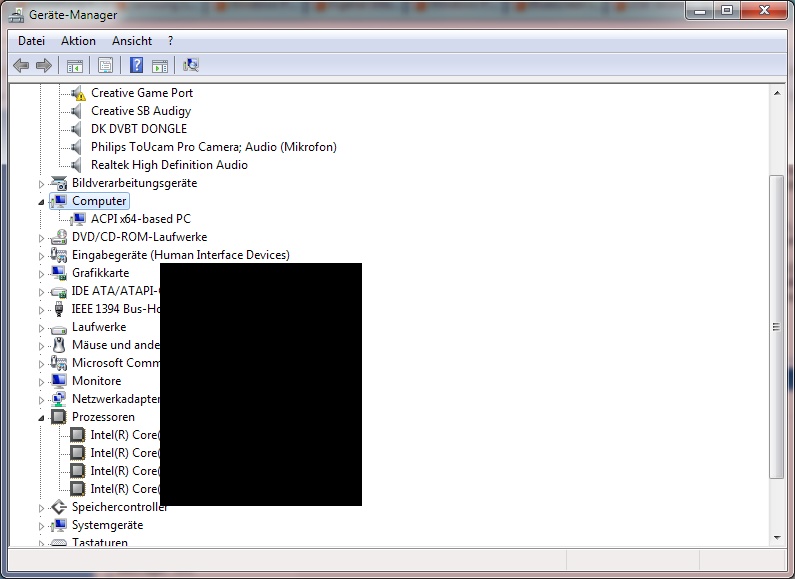Screen dimensions: 795x579
Task: Scan for hardware changes icon
Action: [191, 65]
